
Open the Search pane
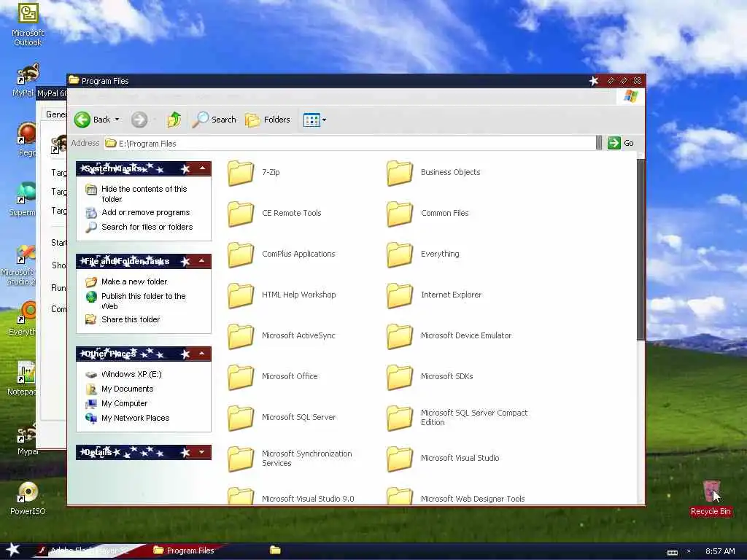pos(214,120)
